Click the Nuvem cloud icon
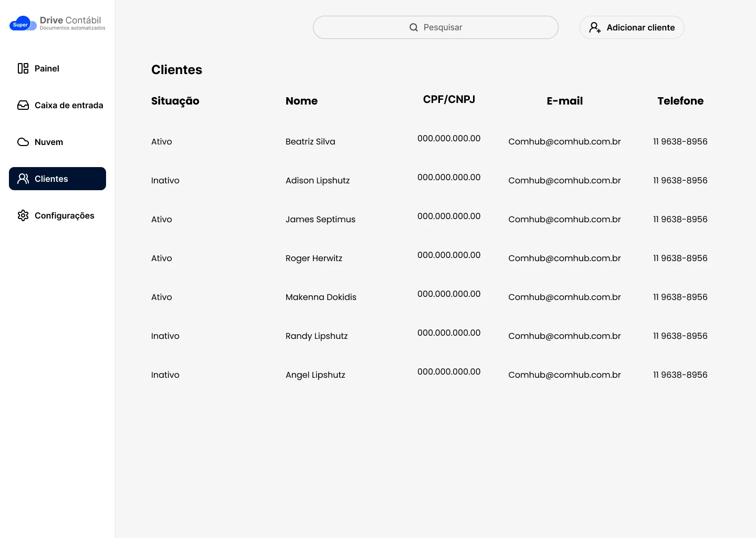The width and height of the screenshot is (756, 538). point(23,142)
